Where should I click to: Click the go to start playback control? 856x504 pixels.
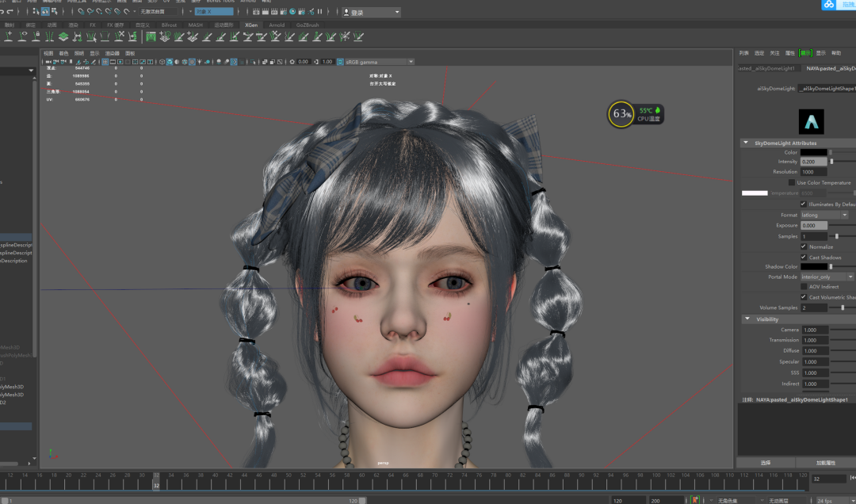point(853,479)
